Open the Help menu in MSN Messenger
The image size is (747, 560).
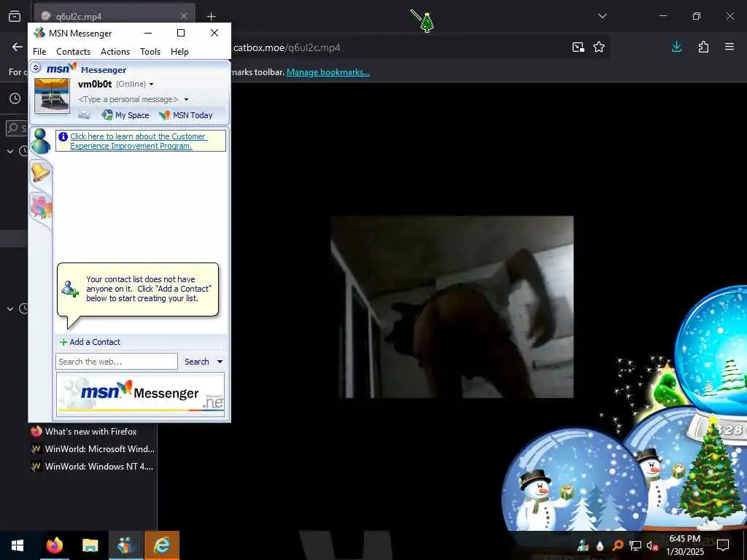pyautogui.click(x=179, y=52)
